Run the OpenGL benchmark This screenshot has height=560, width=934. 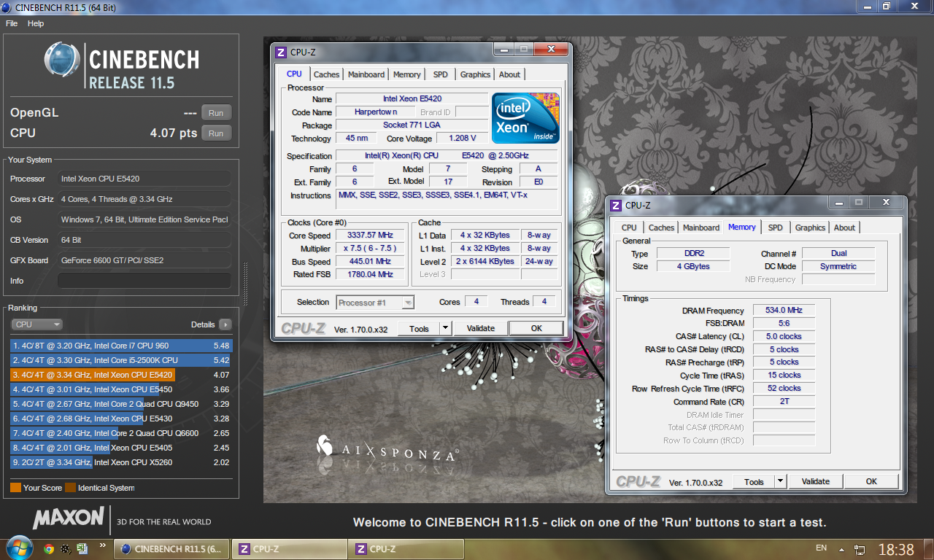point(216,113)
